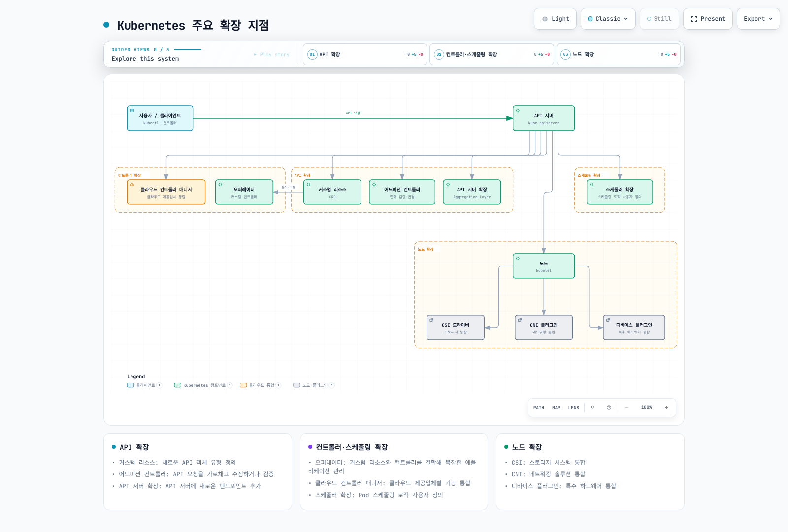This screenshot has width=788, height=532.
Task: Click the code icon in 노드 kubelet node
Action: pyautogui.click(x=518, y=259)
